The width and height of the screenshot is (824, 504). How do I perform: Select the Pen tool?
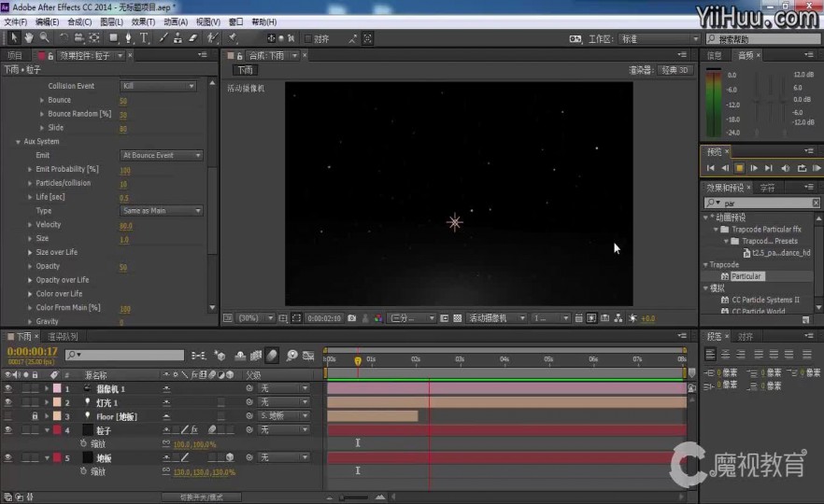tap(128, 37)
